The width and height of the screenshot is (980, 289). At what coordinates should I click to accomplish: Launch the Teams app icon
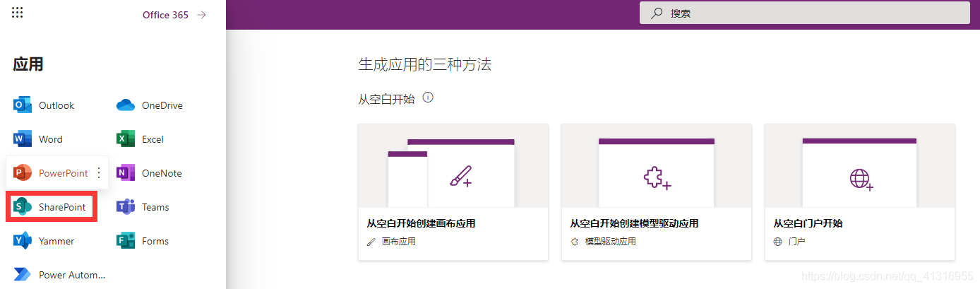126,207
